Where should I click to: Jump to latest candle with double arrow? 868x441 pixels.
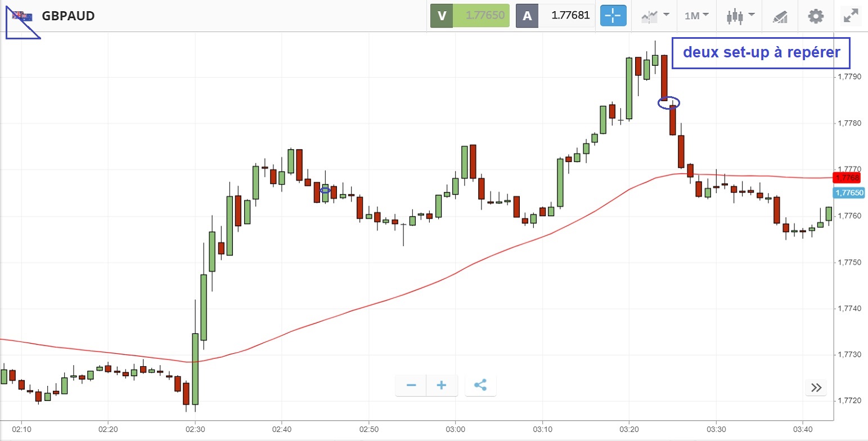coord(816,388)
